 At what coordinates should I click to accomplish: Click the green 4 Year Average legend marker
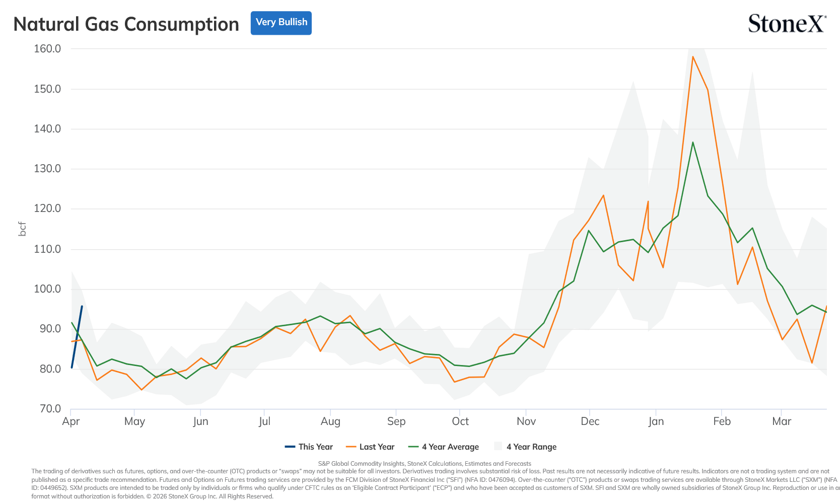413,447
